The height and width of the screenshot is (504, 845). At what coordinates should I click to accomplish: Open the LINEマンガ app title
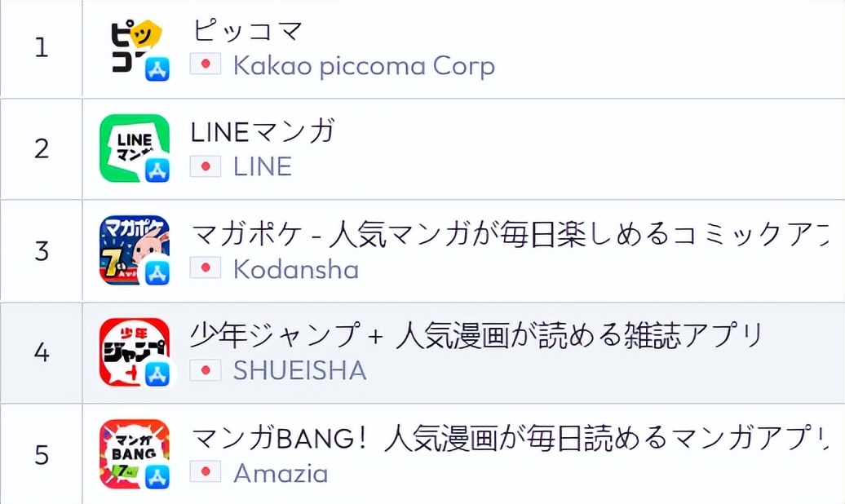click(263, 132)
